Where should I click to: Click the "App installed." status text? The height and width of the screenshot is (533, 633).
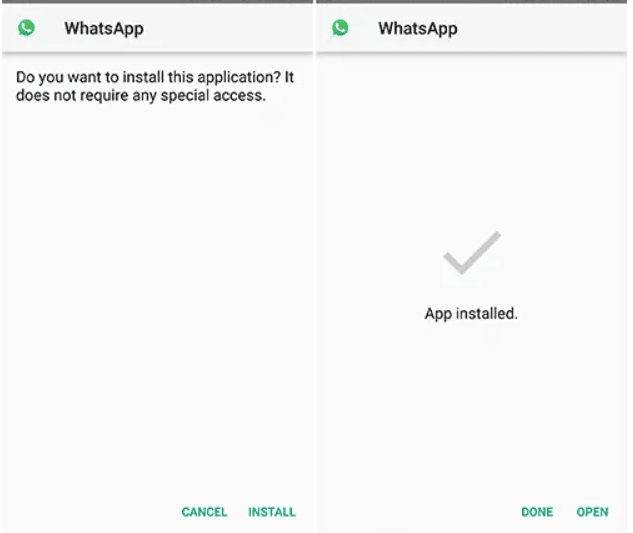(471, 314)
